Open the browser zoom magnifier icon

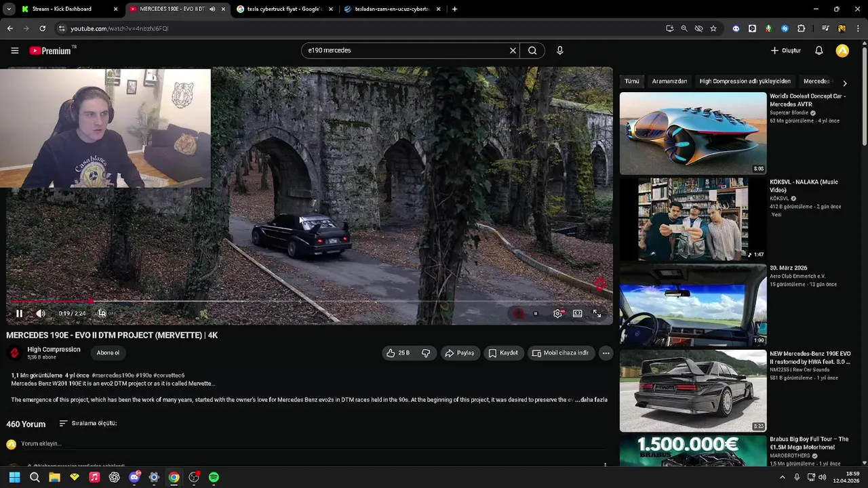(x=684, y=28)
